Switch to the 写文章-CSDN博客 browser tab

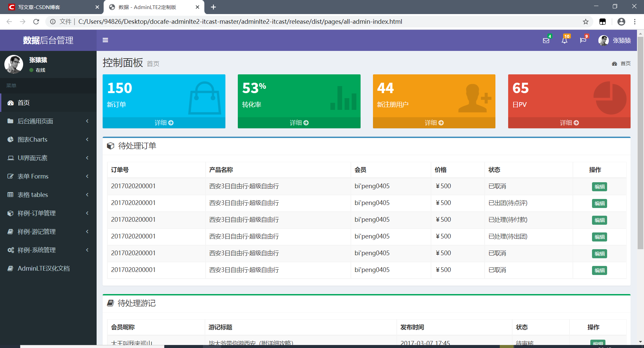tap(39, 7)
